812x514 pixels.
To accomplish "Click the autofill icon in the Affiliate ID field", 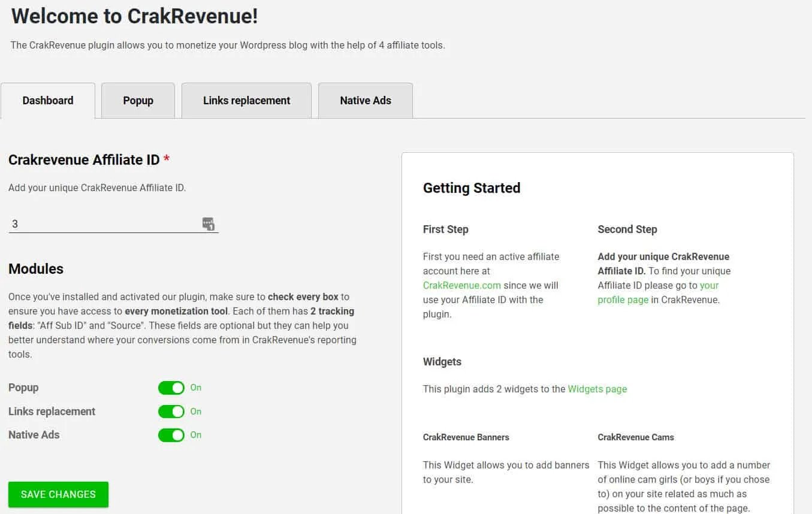I will coord(208,222).
